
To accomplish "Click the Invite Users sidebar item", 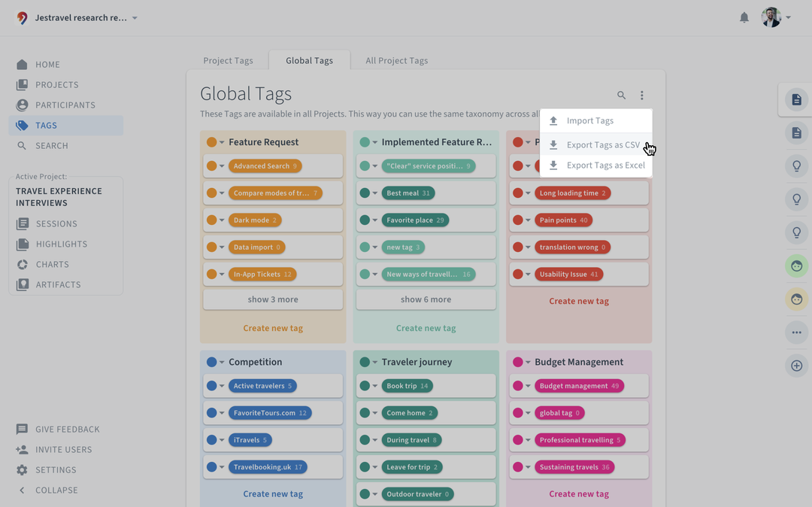I will (63, 450).
